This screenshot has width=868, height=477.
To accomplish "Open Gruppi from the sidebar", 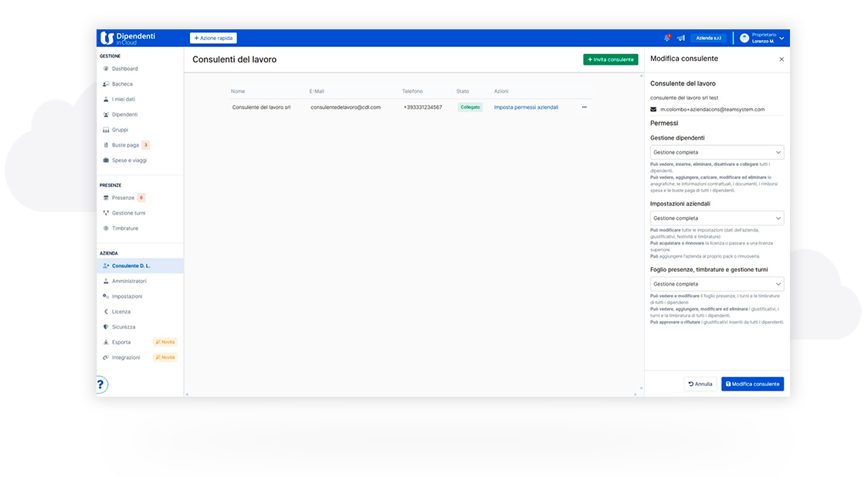I will [x=120, y=130].
